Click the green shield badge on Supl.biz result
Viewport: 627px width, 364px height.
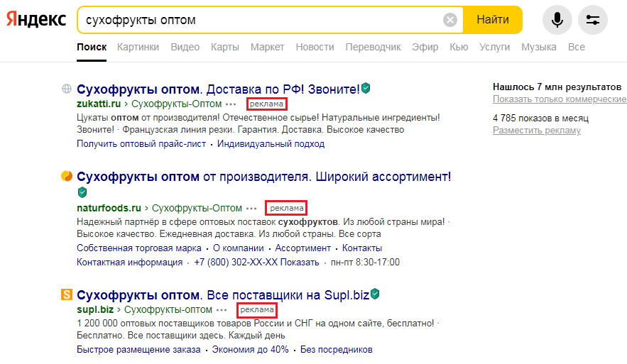click(375, 294)
